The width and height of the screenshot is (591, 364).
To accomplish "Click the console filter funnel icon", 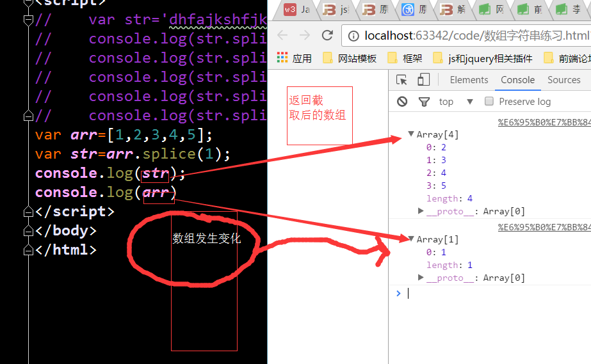I will pos(424,102).
